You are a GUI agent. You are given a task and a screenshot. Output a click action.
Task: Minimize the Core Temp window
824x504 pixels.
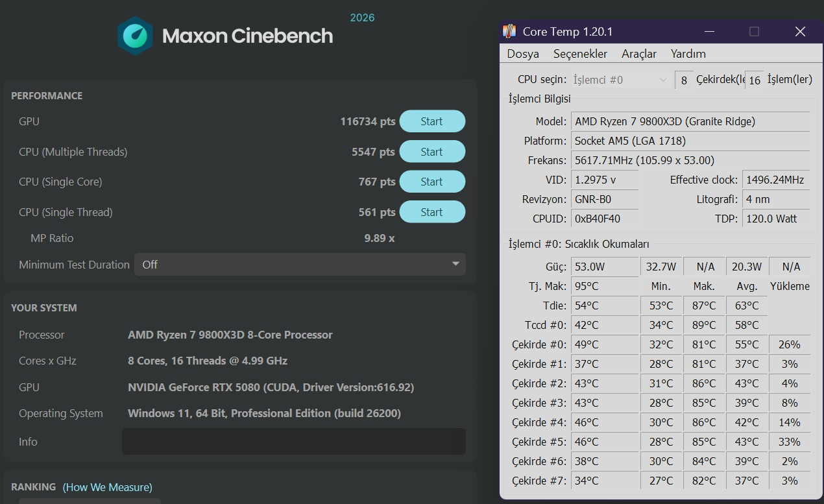click(x=709, y=31)
